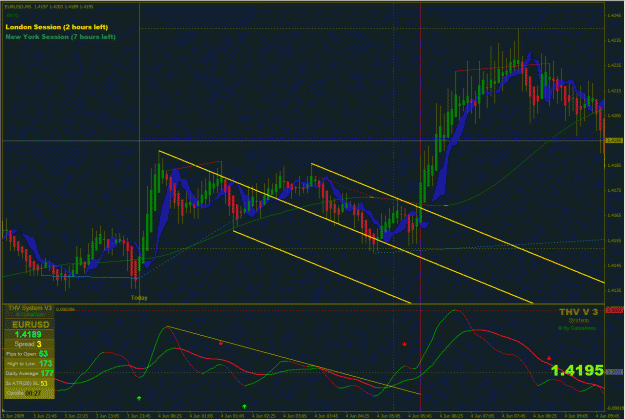
Task: Click the current price tag on the price scale
Action: [x=614, y=140]
